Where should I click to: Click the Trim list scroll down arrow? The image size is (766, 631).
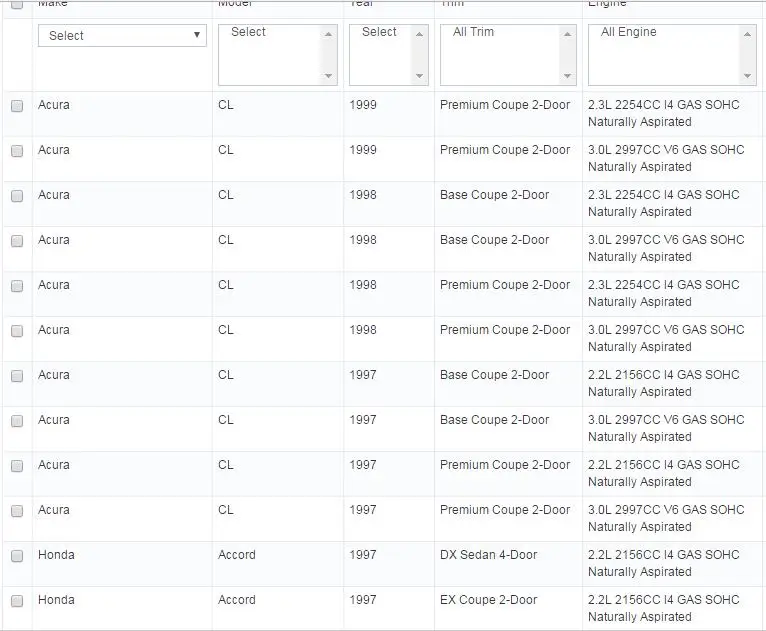(567, 76)
